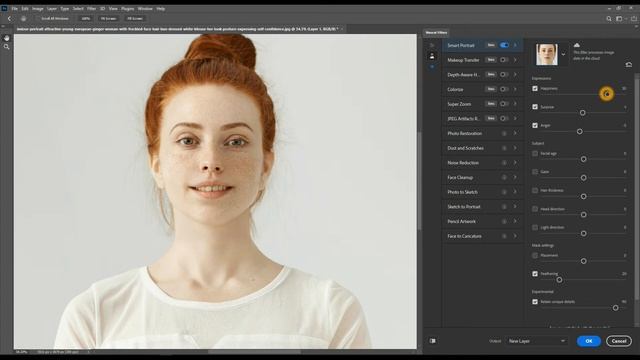640x360 pixels.
Task: Click the reset parameters icon
Action: click(629, 64)
